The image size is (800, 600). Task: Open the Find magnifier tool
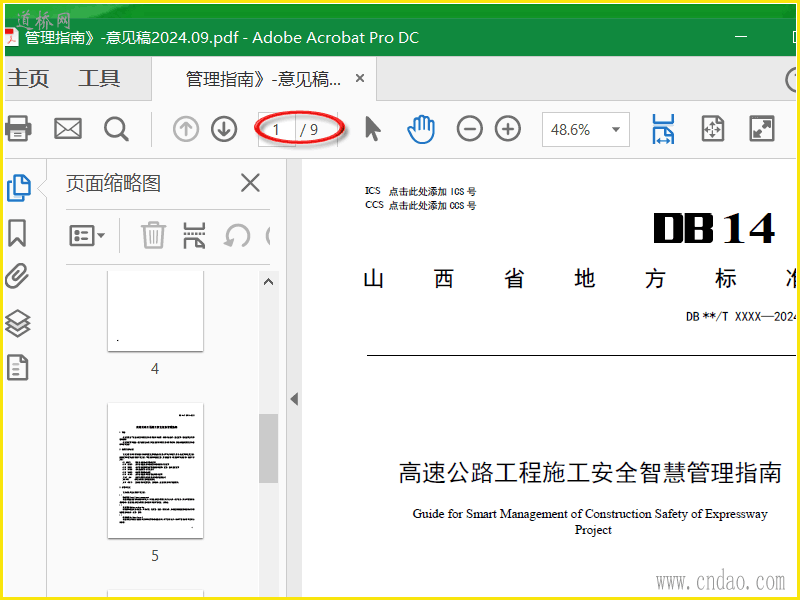click(116, 129)
